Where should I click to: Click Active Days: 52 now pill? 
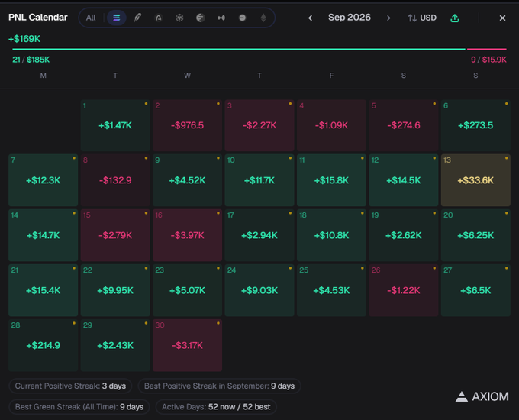216,407
